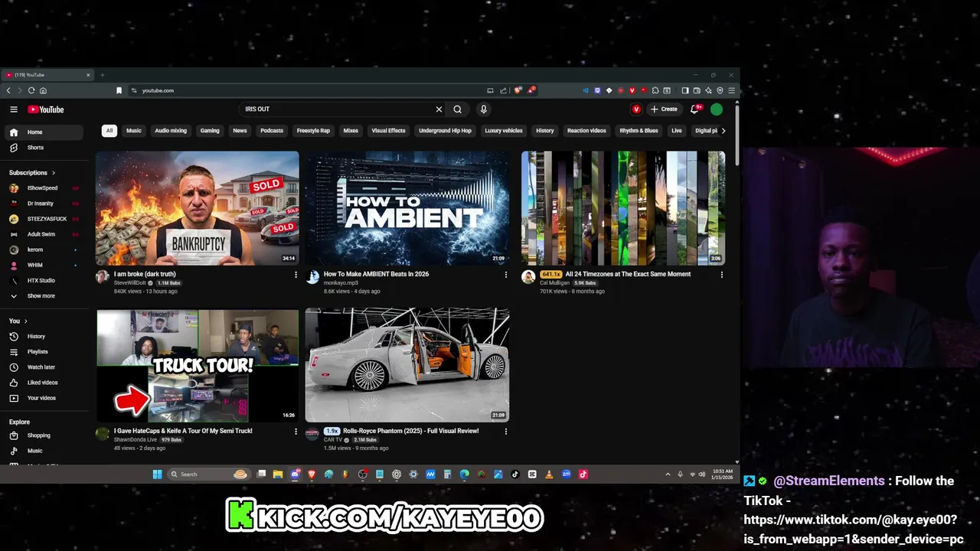
Task: Start voice search with the microphone
Action: click(483, 109)
